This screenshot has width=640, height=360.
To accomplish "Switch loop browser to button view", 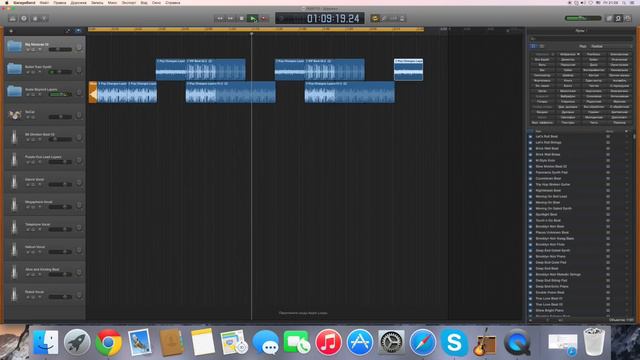I will (533, 46).
